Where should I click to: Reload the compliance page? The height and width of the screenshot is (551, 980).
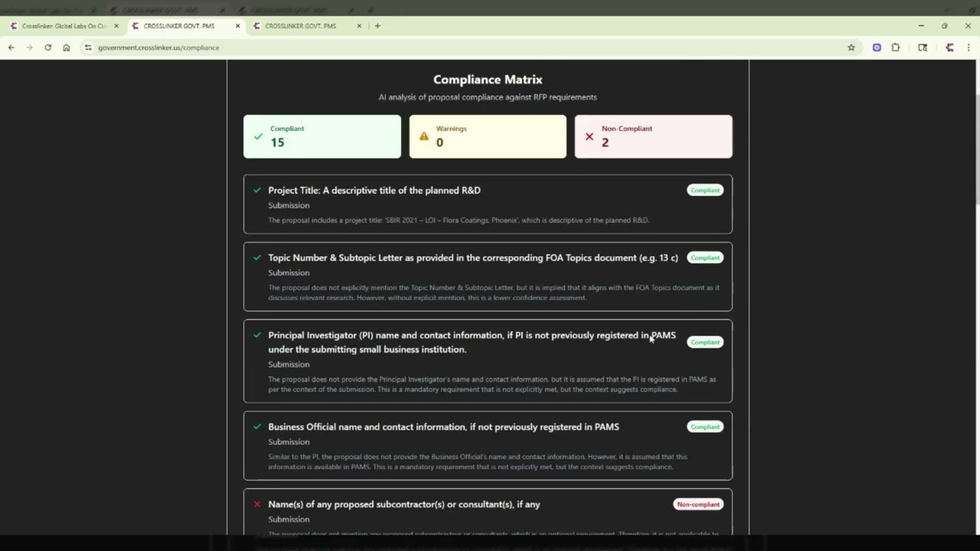click(47, 47)
